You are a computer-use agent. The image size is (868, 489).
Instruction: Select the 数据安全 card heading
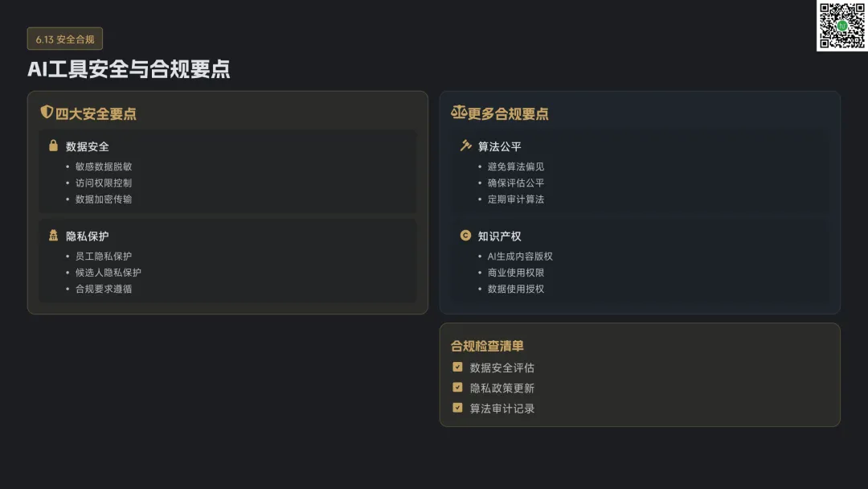(x=88, y=146)
